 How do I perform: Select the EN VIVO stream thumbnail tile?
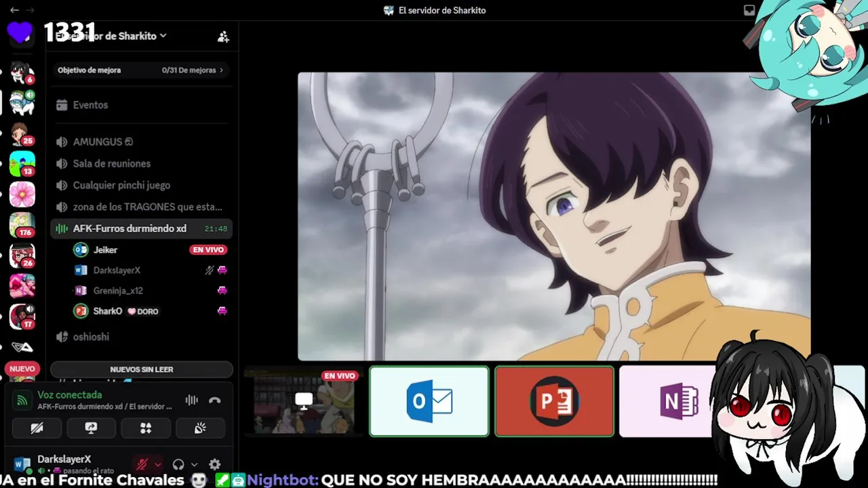tap(304, 401)
